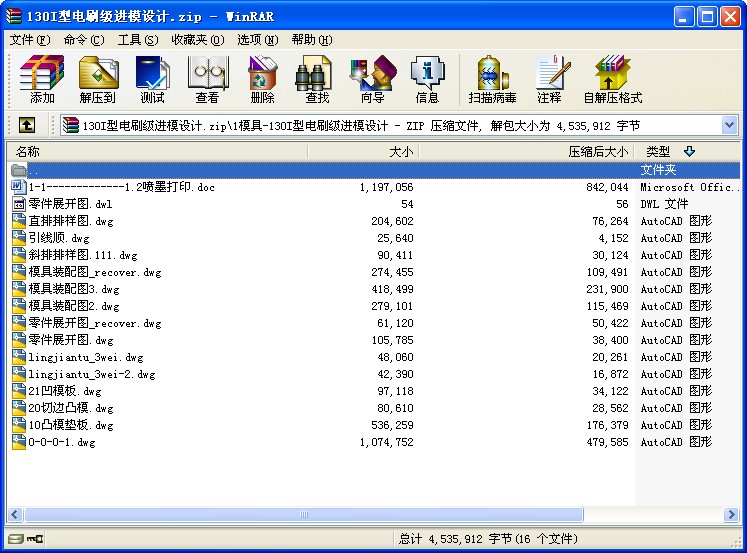747x553 pixels.
Task: Click the 文件夹 type cell in first row
Action: (x=658, y=170)
